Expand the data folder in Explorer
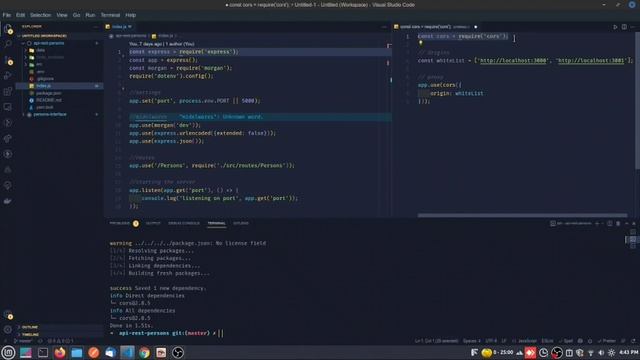This screenshot has height=360, width=640. 40,50
